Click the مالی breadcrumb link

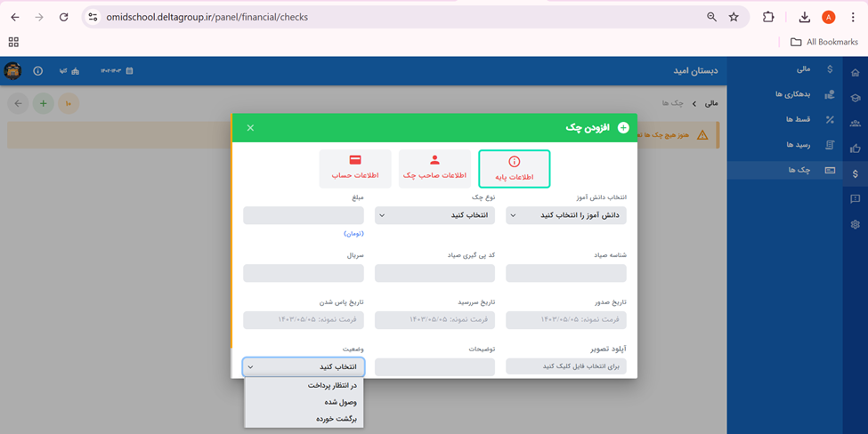710,103
